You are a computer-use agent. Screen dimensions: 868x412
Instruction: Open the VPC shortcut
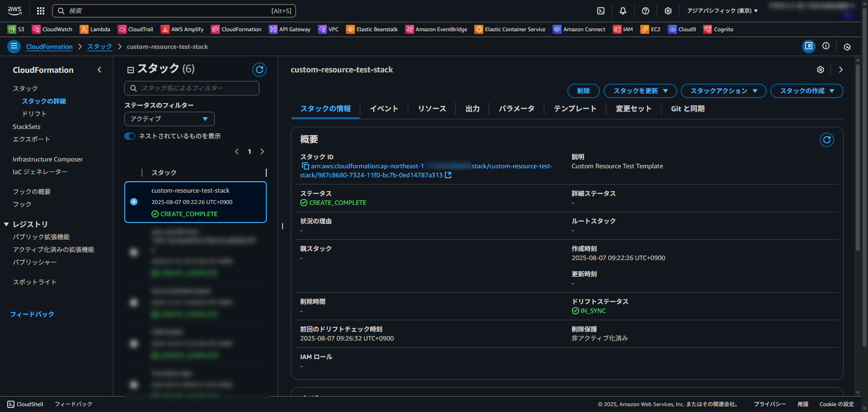328,29
